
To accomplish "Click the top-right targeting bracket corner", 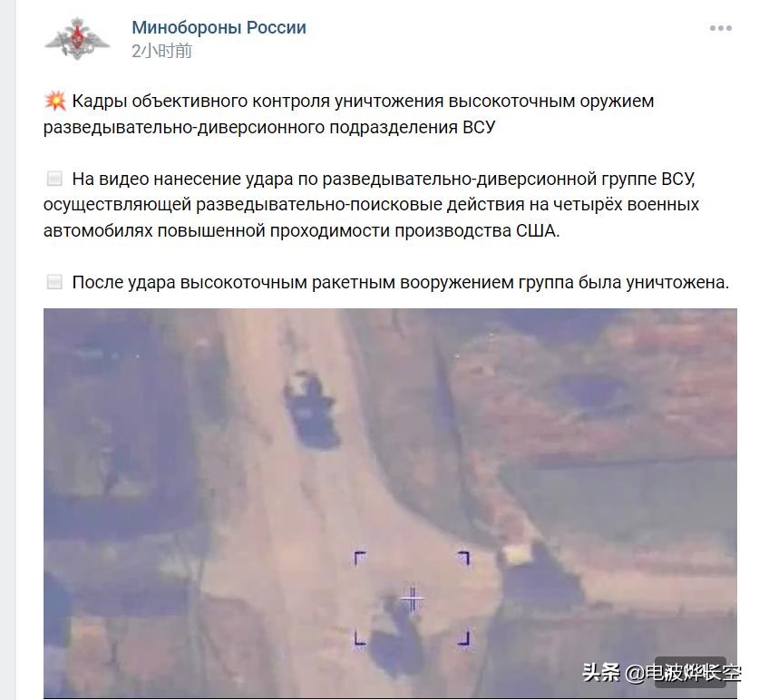I will coord(463,558).
